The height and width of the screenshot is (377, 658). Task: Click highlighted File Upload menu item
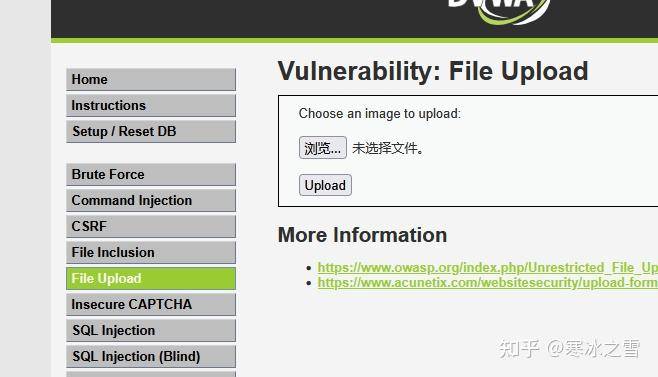tap(151, 278)
